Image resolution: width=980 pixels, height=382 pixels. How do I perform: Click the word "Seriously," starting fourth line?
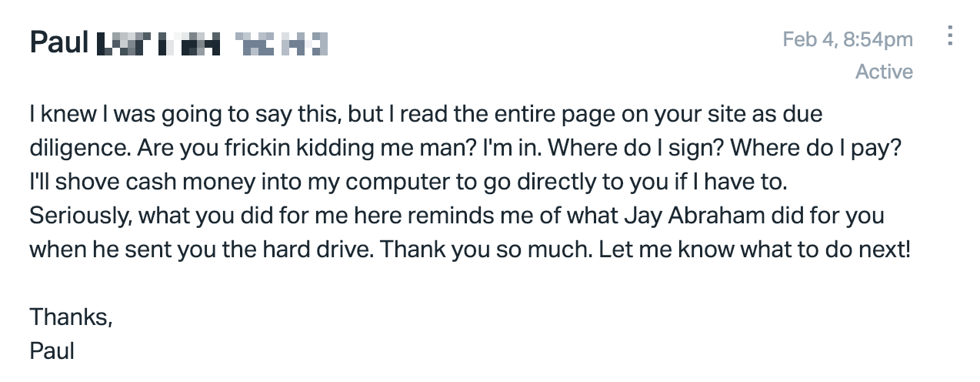point(80,216)
